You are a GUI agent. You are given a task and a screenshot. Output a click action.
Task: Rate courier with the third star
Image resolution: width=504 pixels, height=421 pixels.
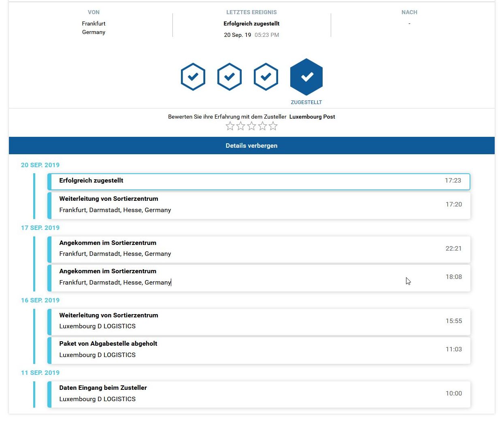click(x=252, y=126)
